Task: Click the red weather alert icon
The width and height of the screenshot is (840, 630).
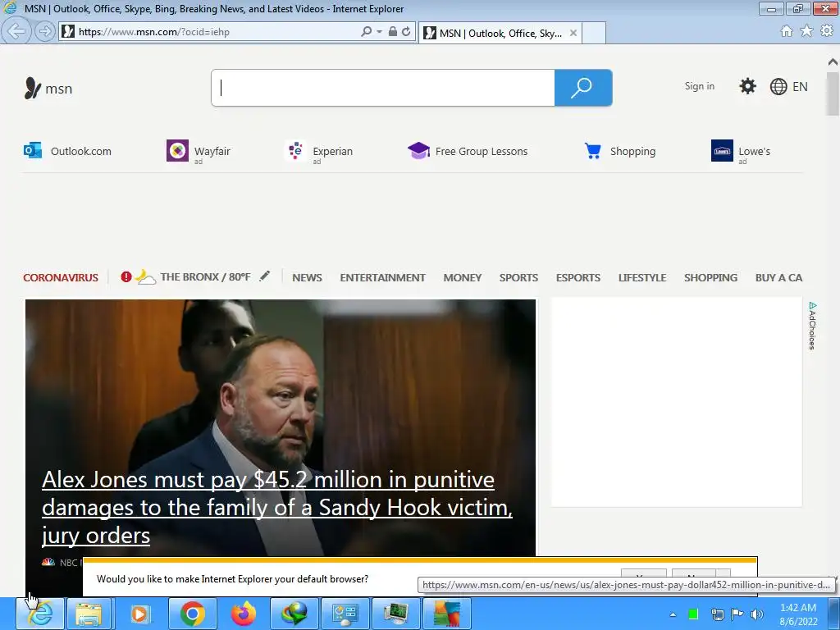Action: coord(126,277)
